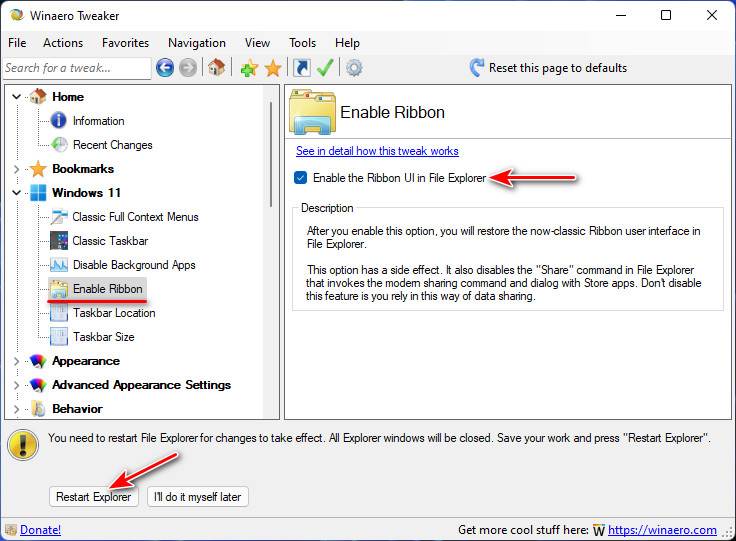
Task: Expand the Bookmarks tree node
Action: click(16, 169)
